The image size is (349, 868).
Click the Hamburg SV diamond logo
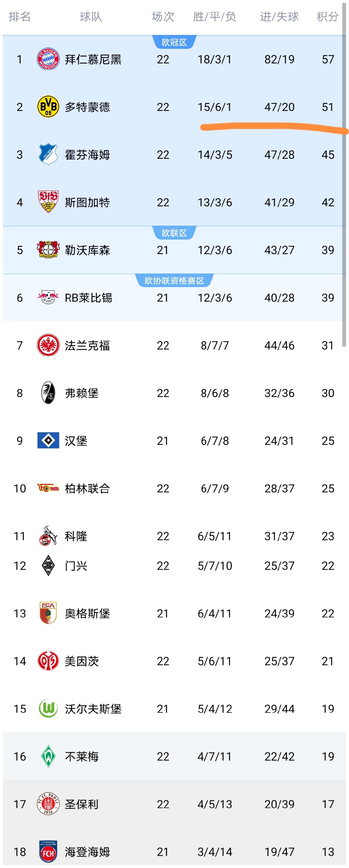tap(48, 440)
